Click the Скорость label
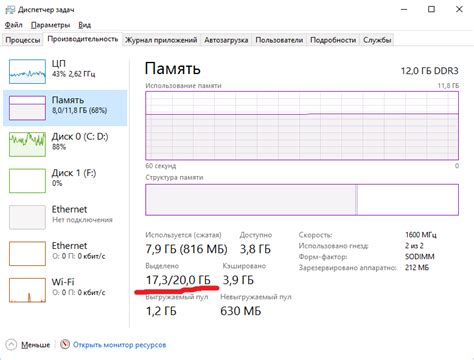 315,235
